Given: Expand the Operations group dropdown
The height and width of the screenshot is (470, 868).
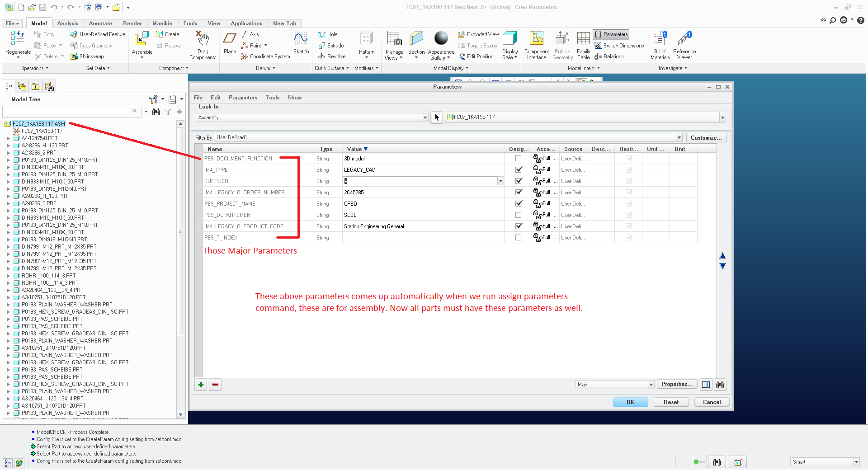Looking at the screenshot, I should [34, 68].
